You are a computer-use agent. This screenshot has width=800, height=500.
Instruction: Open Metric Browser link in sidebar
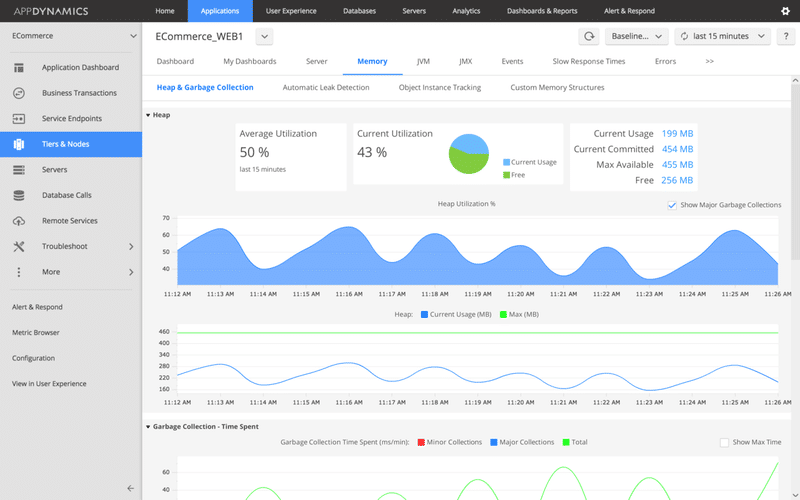click(x=35, y=333)
